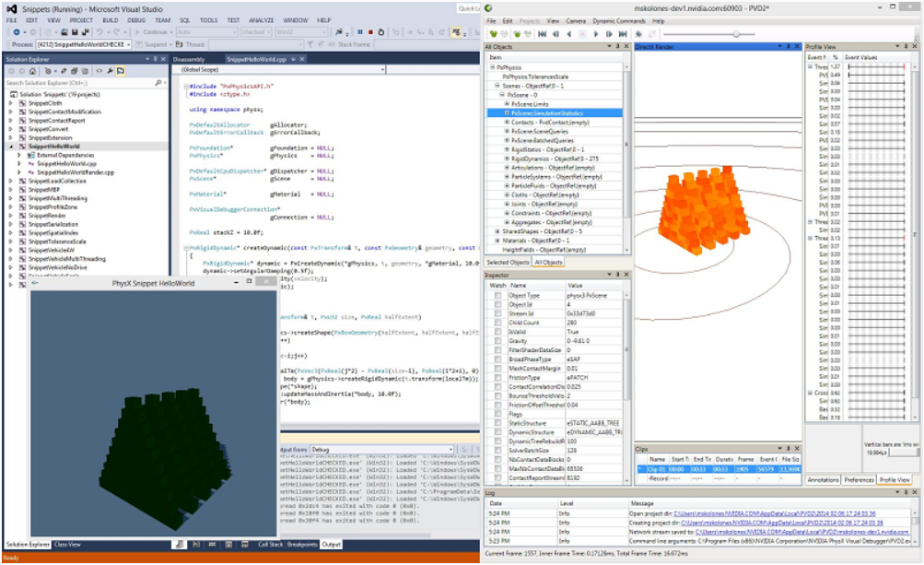Expand the RigidDynamics - ObjectRef 0 - 275 node
924x565 pixels.
507,159
